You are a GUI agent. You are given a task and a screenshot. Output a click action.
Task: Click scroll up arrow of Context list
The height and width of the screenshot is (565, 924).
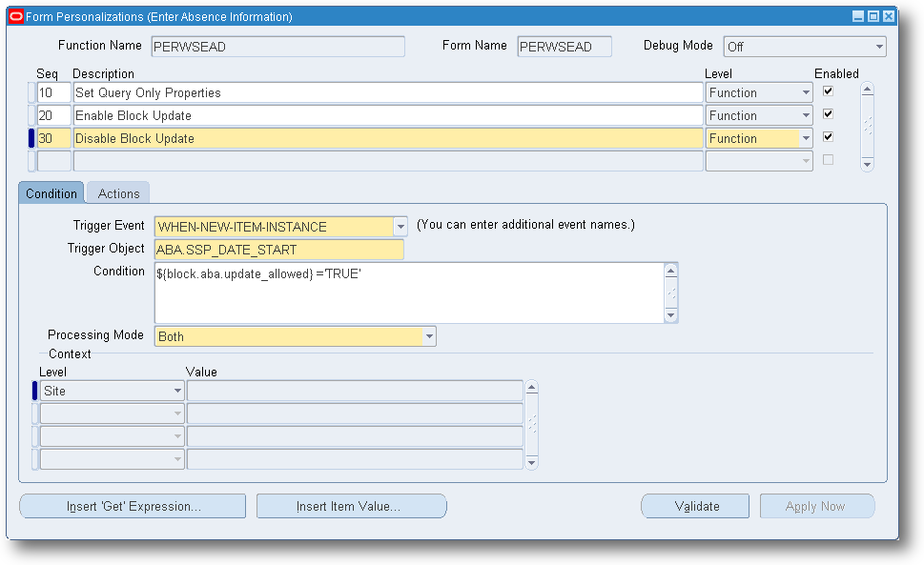[x=531, y=387]
